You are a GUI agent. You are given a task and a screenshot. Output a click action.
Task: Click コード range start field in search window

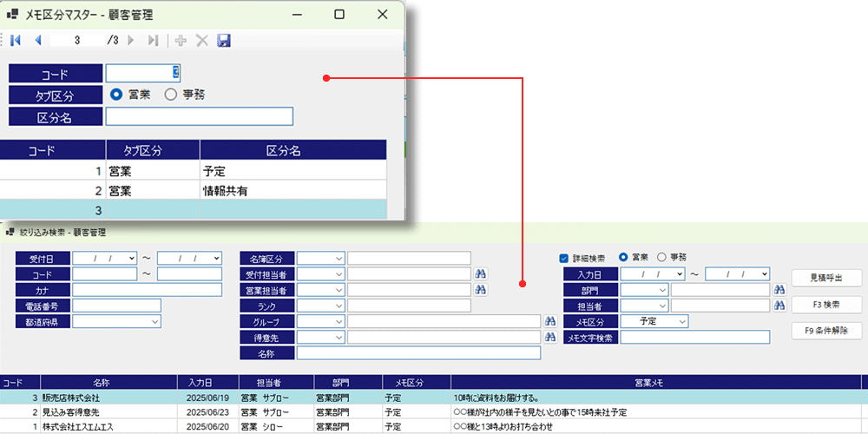coord(104,274)
